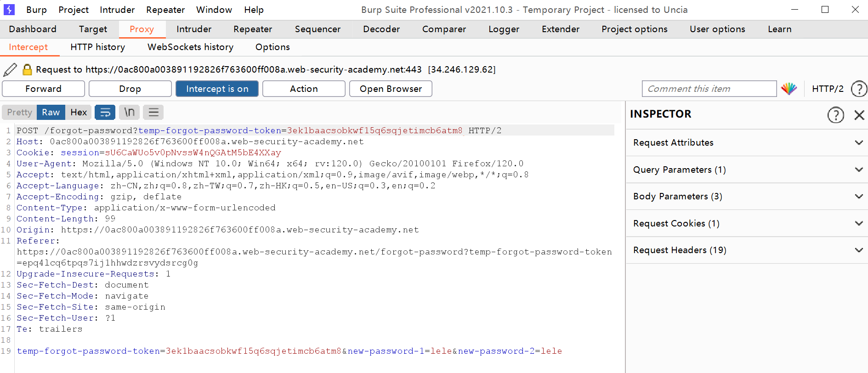Open the User options tab
The width and height of the screenshot is (868, 373).
717,29
